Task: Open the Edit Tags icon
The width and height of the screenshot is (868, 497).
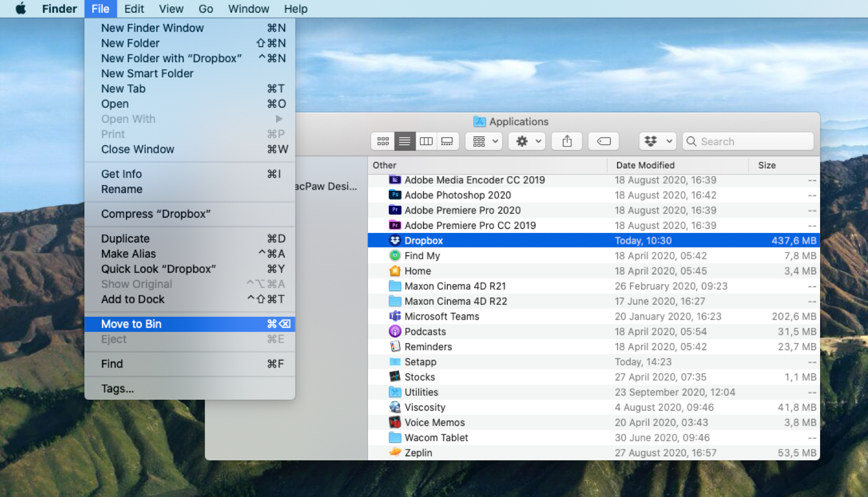Action: [x=603, y=141]
